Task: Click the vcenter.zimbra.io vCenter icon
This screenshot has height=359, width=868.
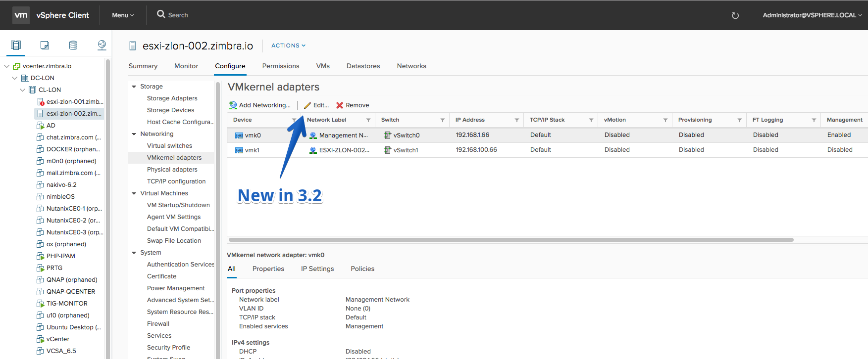Action: pos(16,66)
